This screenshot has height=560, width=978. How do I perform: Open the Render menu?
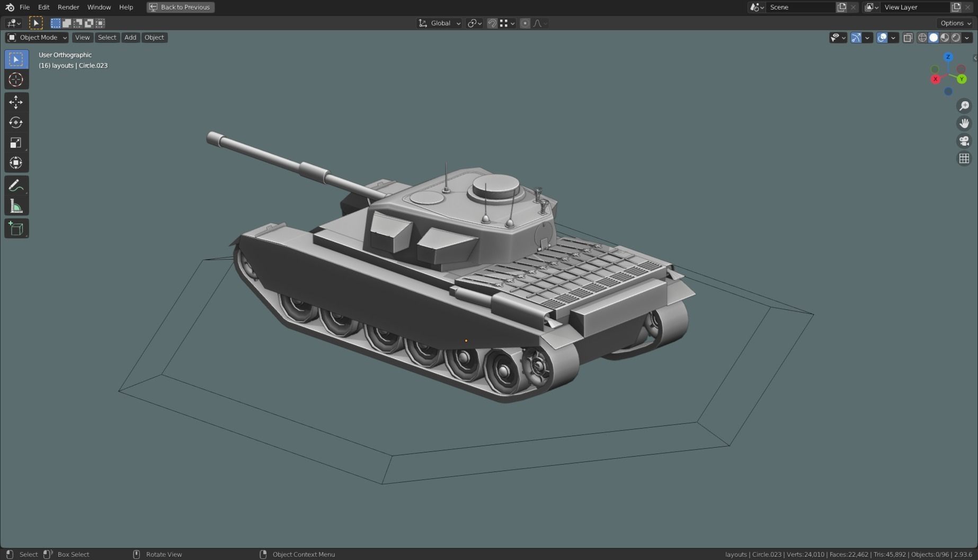68,7
